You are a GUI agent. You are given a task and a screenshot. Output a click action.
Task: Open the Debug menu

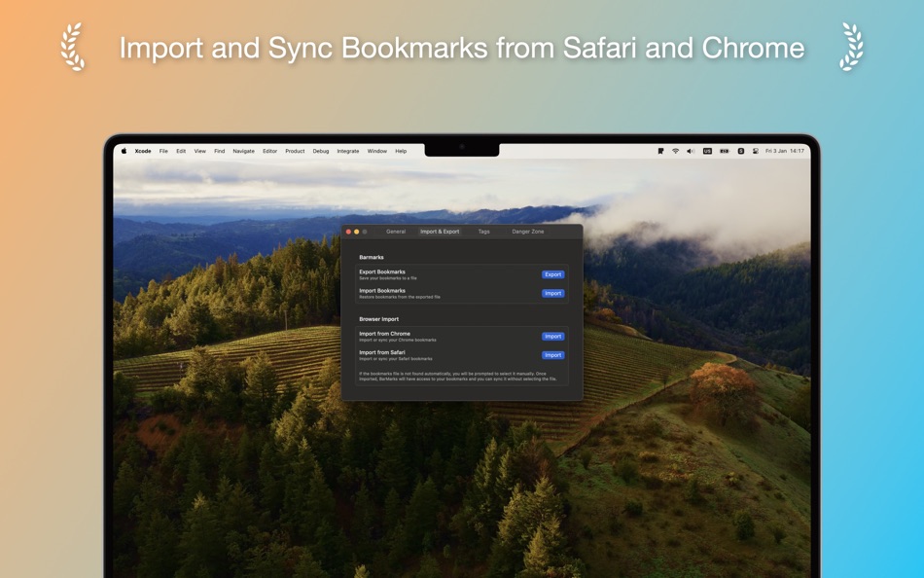tap(321, 151)
